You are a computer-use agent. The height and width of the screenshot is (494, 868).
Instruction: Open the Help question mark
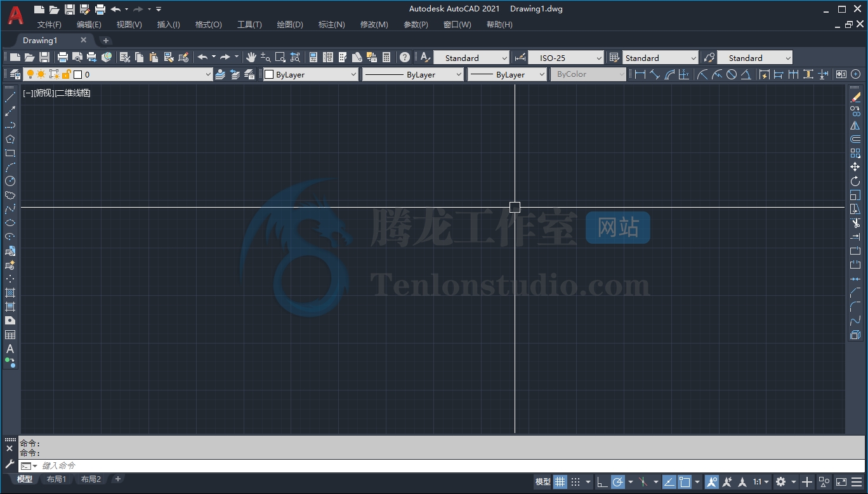(405, 57)
